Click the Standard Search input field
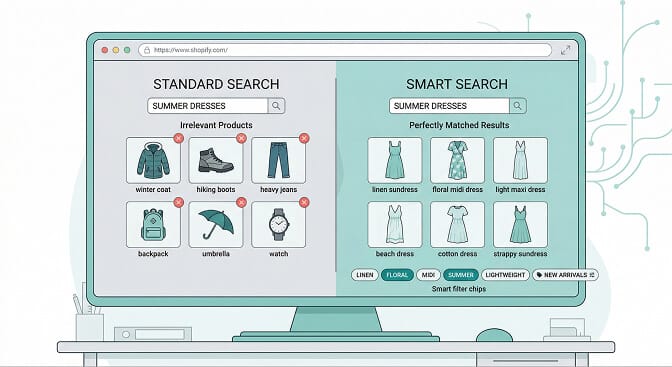The width and height of the screenshot is (672, 367). pos(208,106)
